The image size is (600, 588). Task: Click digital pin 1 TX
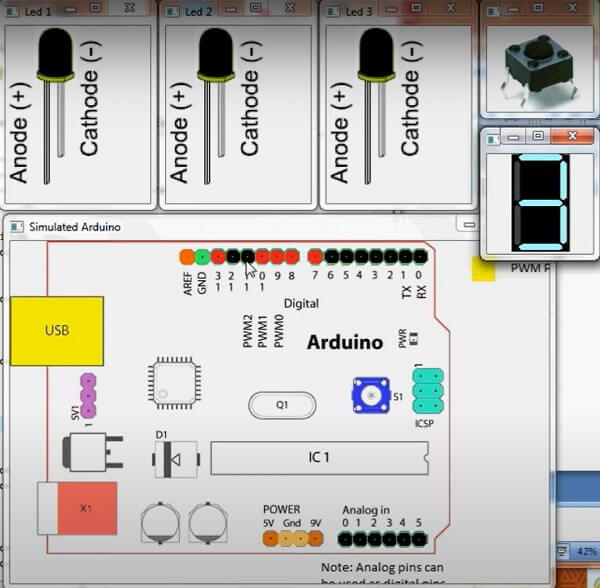pyautogui.click(x=405, y=257)
